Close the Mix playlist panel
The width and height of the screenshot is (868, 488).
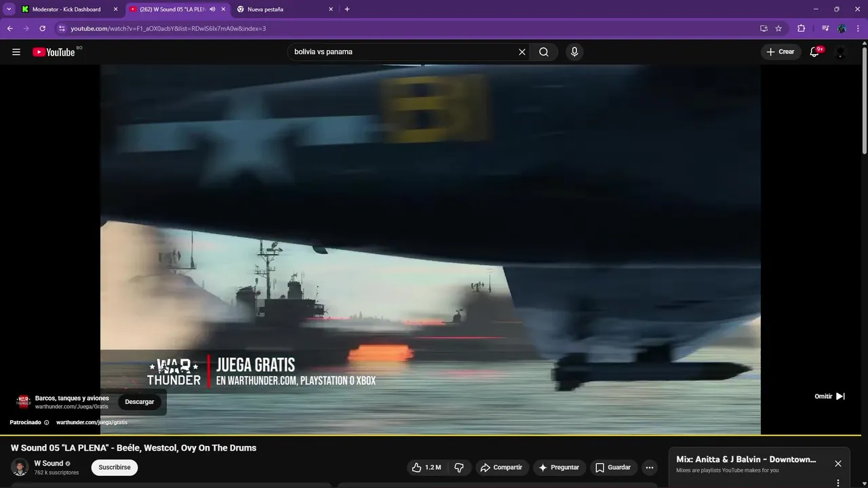[838, 464]
